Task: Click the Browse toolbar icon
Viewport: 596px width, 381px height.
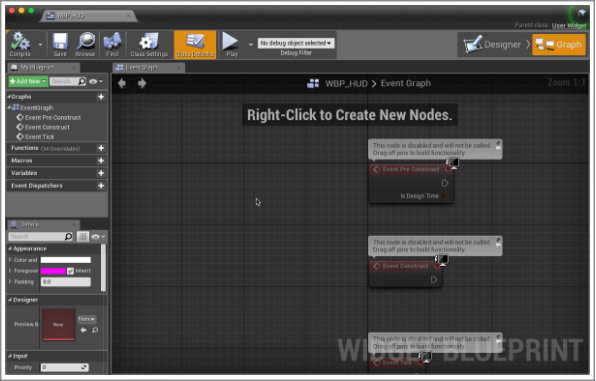Action: click(85, 44)
